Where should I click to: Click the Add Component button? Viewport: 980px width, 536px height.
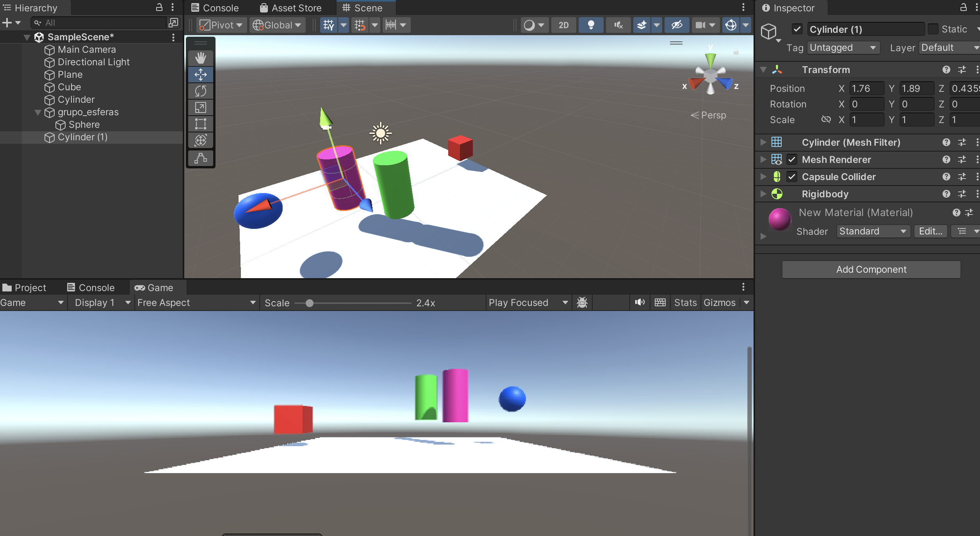point(871,270)
